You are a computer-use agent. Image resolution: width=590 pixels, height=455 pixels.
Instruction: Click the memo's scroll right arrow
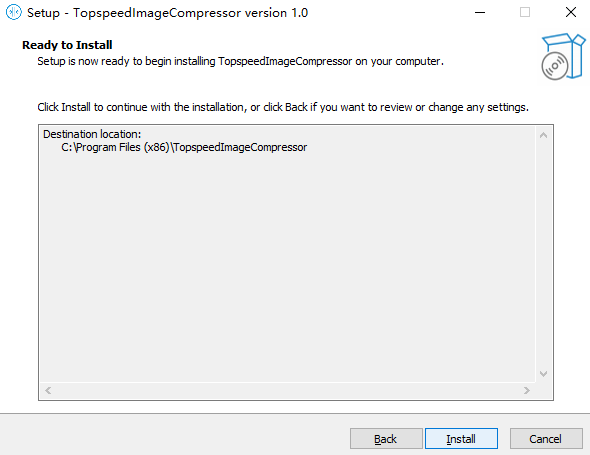coord(527,391)
